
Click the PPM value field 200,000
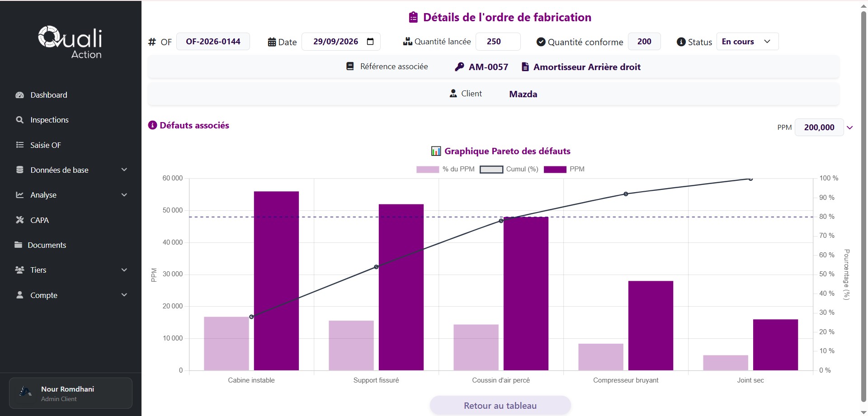[819, 128]
